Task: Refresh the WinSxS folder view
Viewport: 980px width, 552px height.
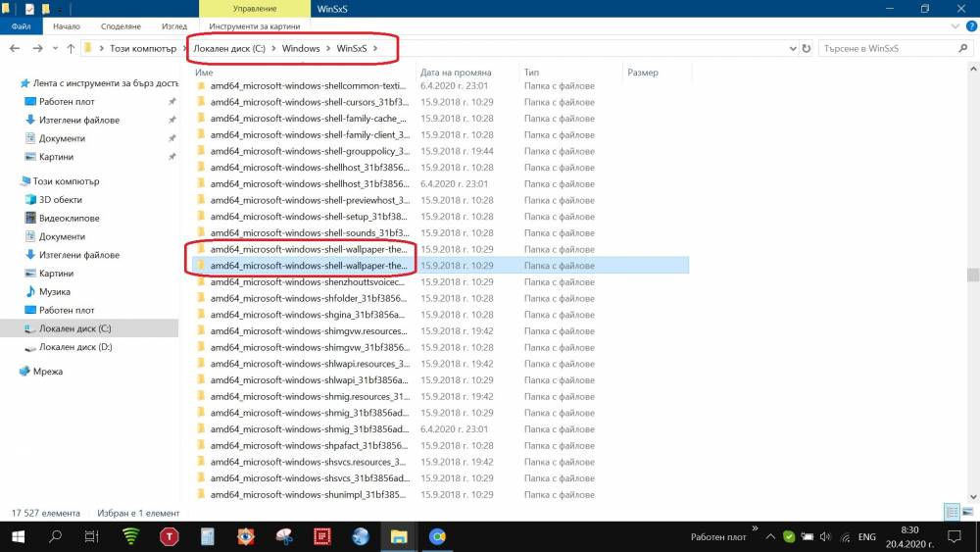Action: (x=807, y=48)
